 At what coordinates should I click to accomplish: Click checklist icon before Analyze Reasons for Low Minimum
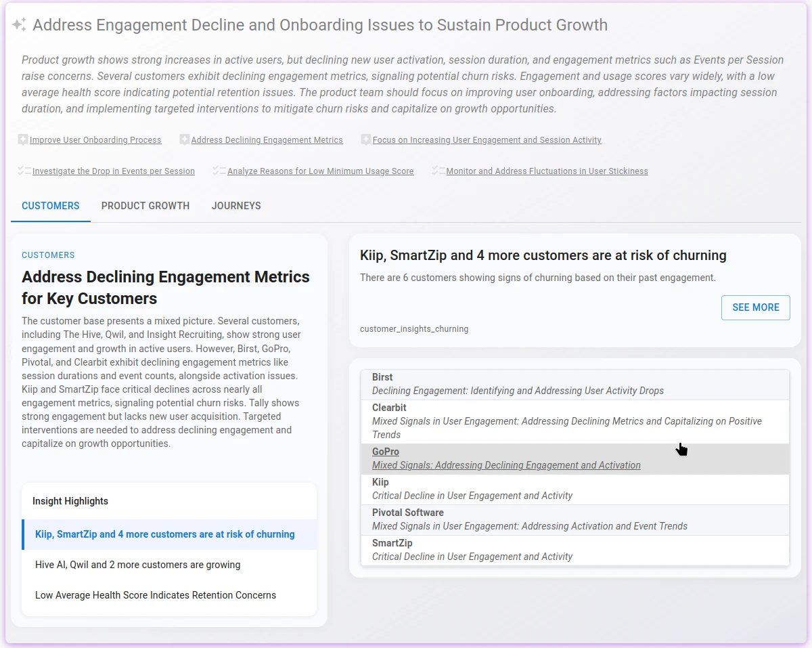pos(219,171)
